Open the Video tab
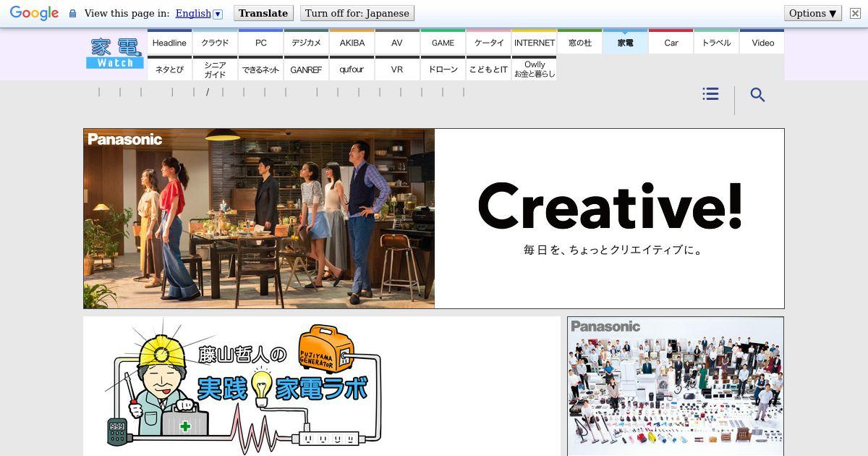This screenshot has width=868, height=456. (x=762, y=42)
